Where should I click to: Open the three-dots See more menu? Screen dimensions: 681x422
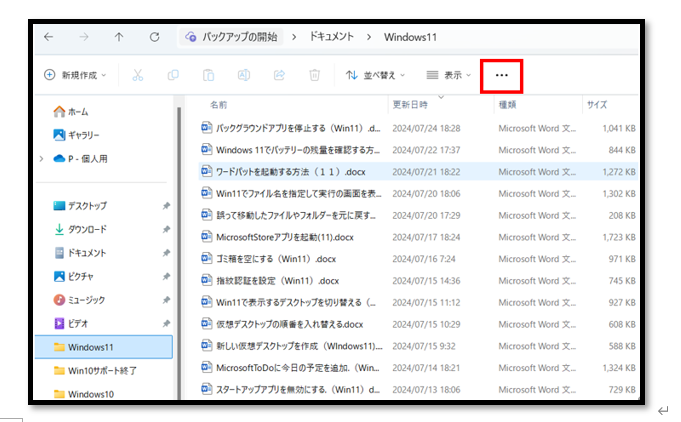coord(502,76)
